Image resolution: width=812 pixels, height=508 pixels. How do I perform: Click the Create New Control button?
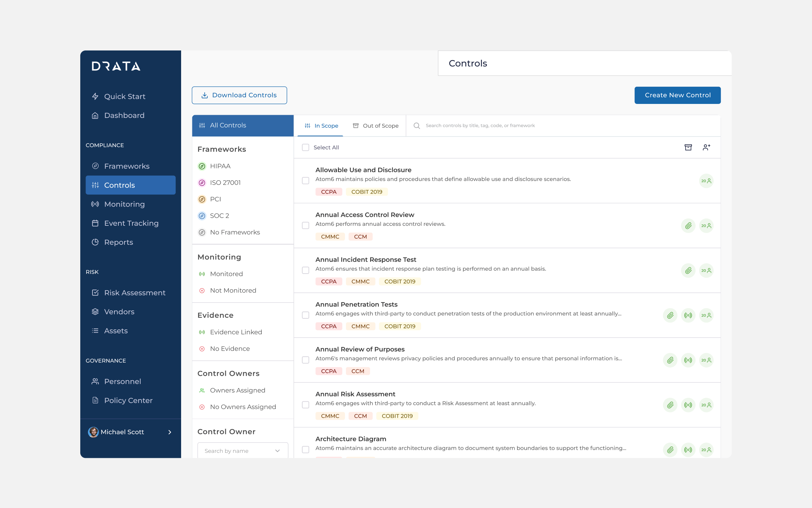tap(677, 95)
